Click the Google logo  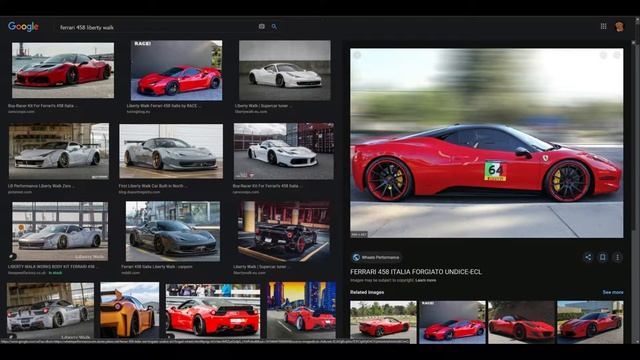[23, 27]
